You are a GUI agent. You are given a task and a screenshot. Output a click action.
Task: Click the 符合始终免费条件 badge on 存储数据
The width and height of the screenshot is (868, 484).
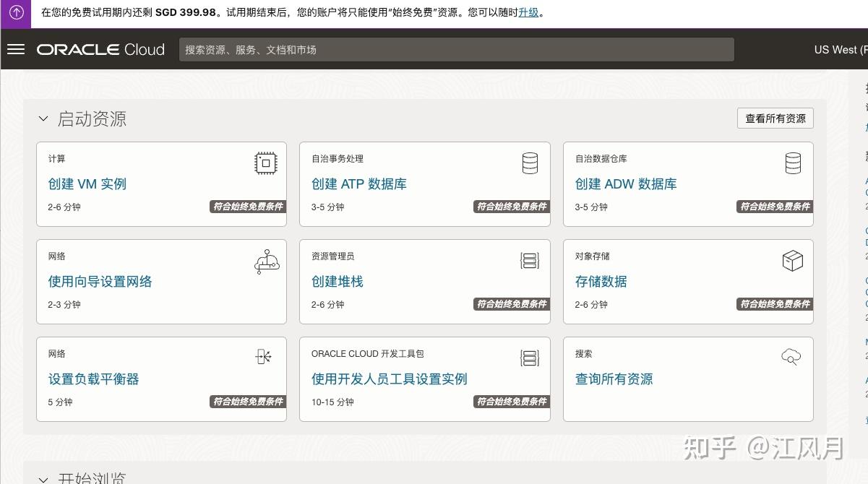[x=775, y=304]
